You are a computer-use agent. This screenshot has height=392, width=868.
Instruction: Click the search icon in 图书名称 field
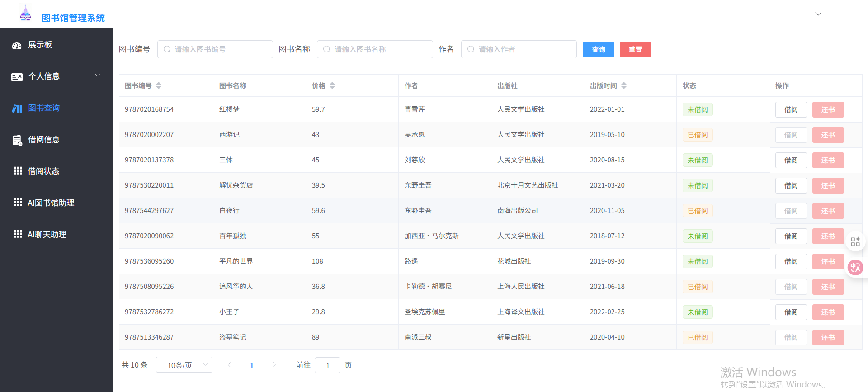(326, 49)
